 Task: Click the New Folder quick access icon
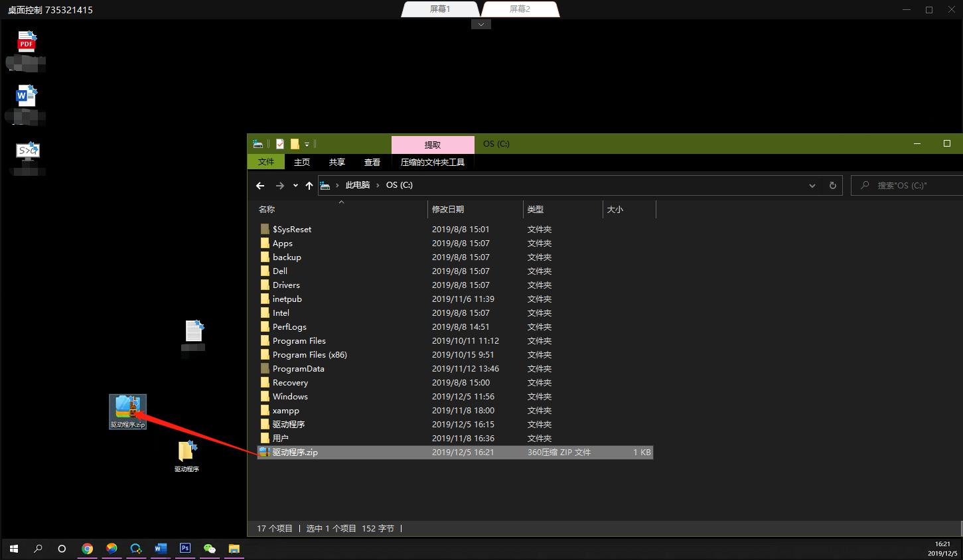pos(295,144)
